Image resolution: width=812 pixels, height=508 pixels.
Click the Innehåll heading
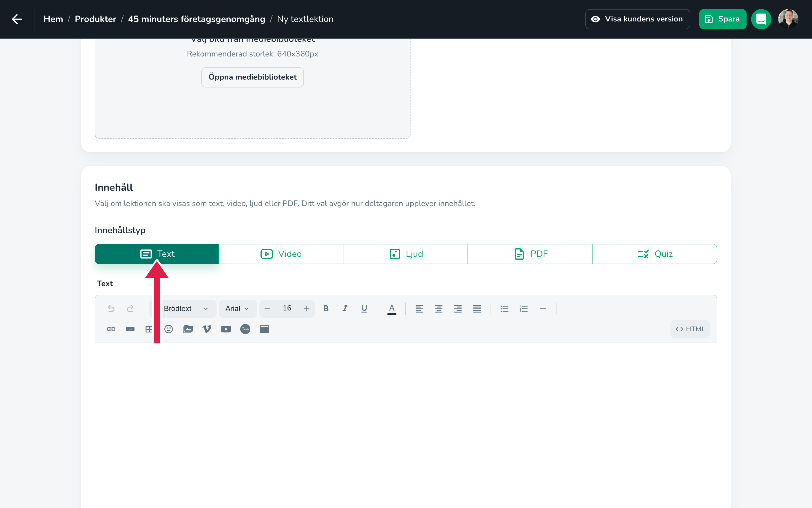click(x=114, y=187)
